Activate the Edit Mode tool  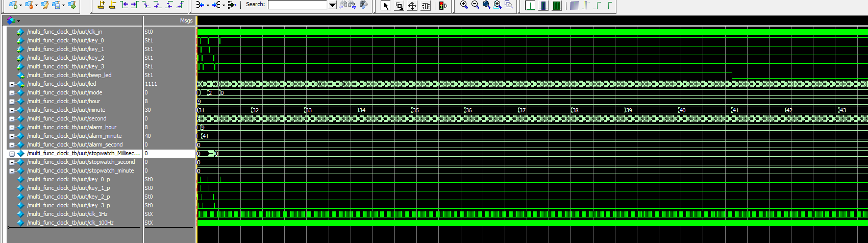[426, 6]
